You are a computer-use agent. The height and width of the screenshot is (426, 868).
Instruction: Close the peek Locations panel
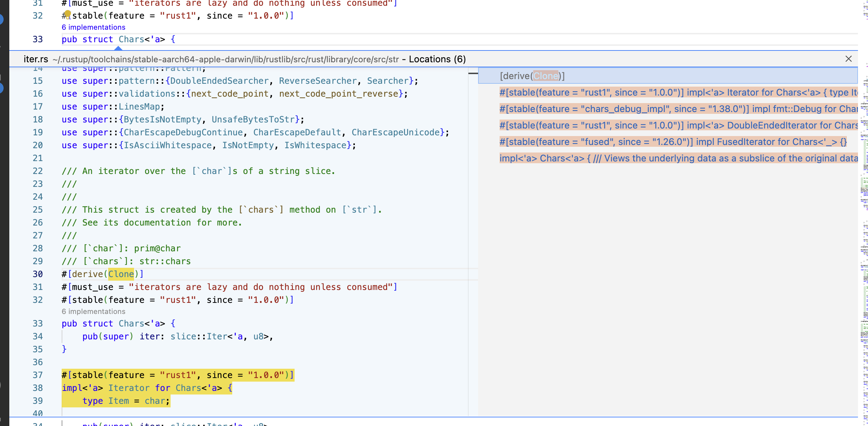(x=848, y=59)
